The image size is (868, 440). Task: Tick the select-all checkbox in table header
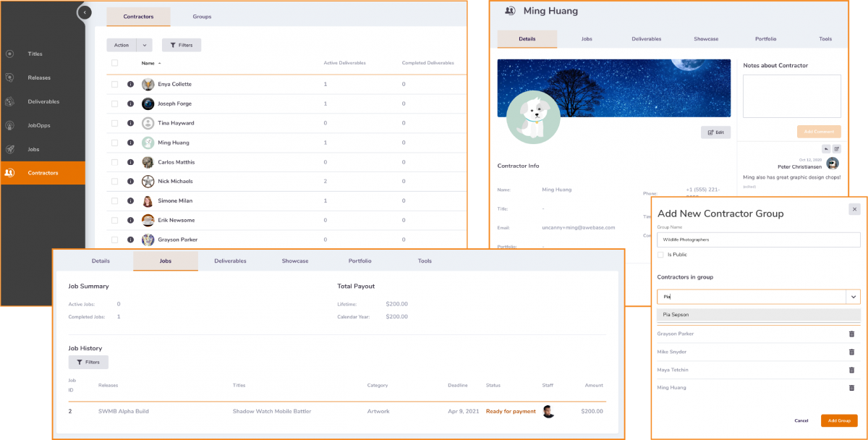pos(114,63)
